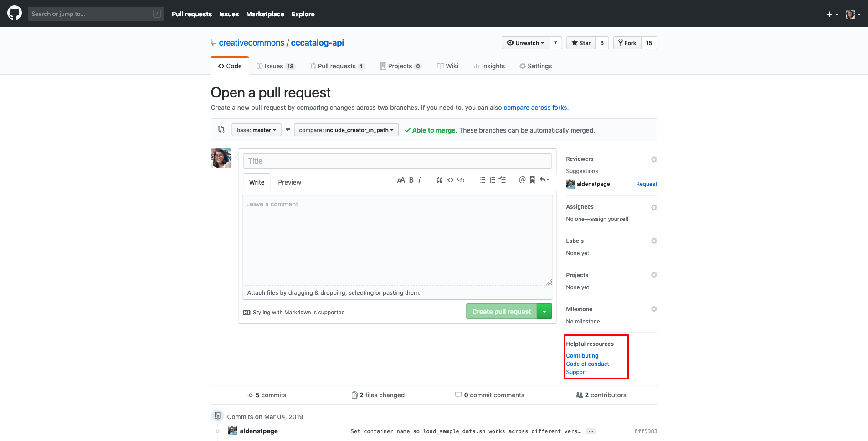Viewport: 868px width, 441px height.
Task: Open the Wiki tab
Action: (447, 66)
